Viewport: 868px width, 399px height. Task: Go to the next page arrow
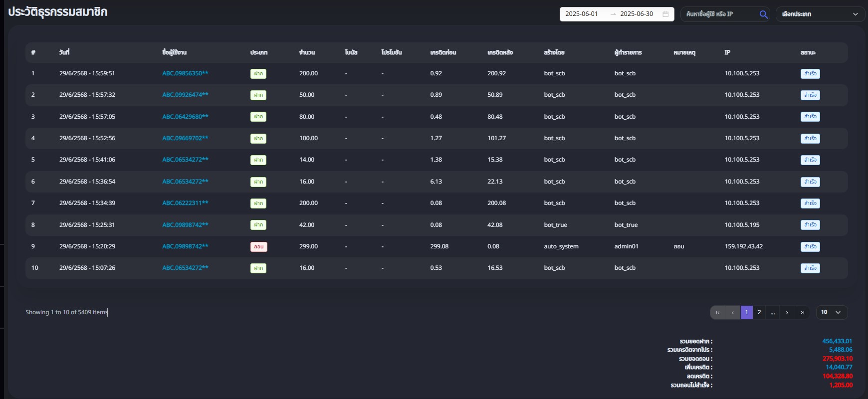coord(787,312)
